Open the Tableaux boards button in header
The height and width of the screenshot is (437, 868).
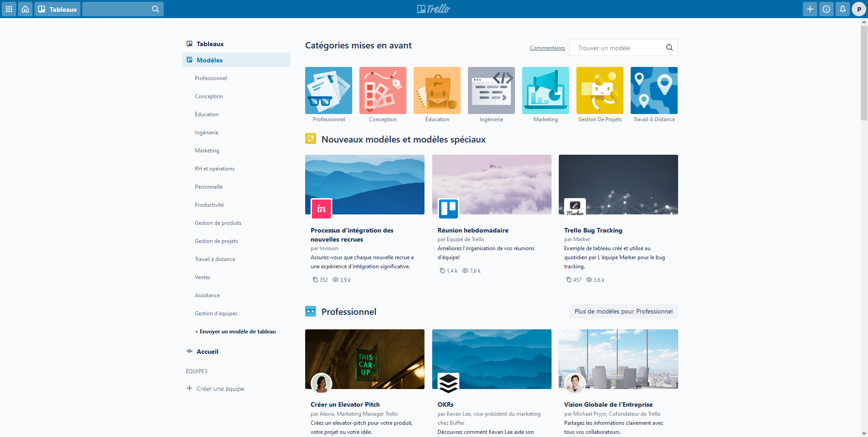coord(57,9)
